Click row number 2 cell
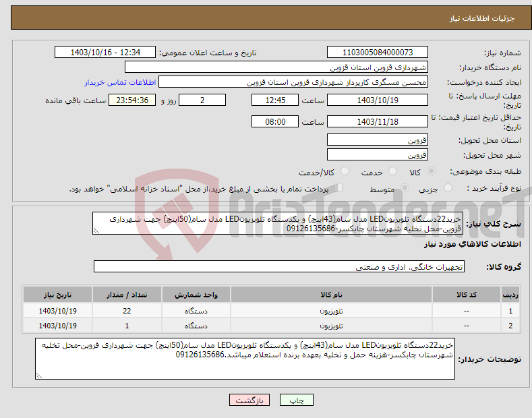The image size is (532, 418). (510, 326)
